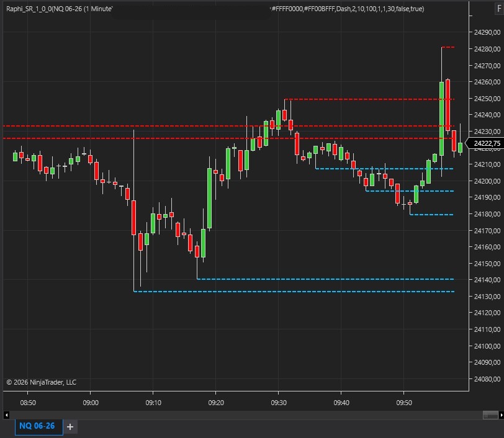Click the NinjaTrader, LLC copyright text

click(x=42, y=382)
